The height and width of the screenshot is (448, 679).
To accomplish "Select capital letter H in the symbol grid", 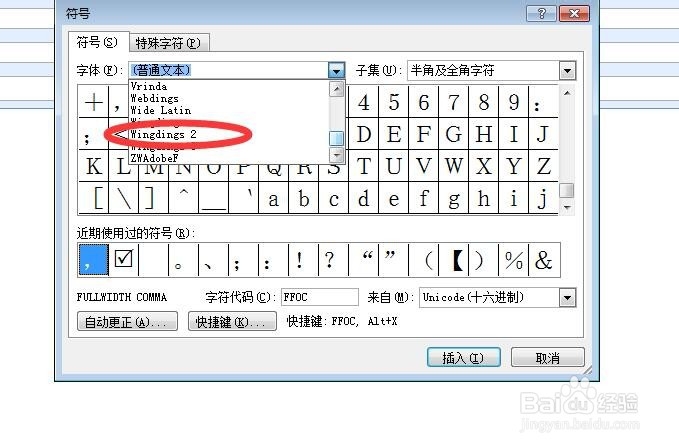I will tap(484, 134).
